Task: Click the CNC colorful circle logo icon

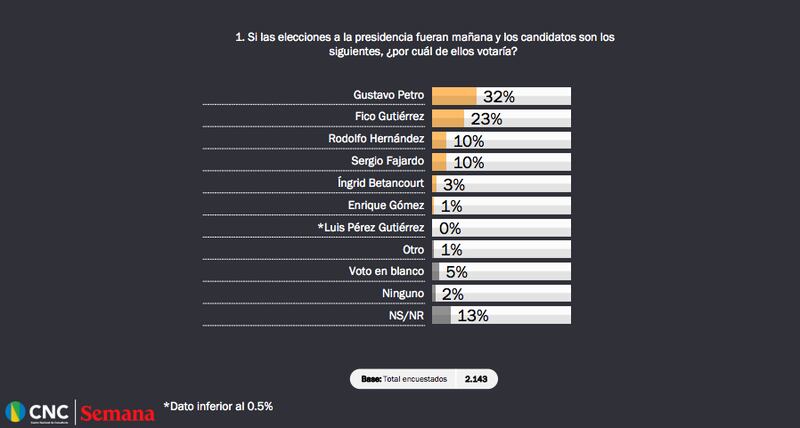Action: click(x=16, y=413)
